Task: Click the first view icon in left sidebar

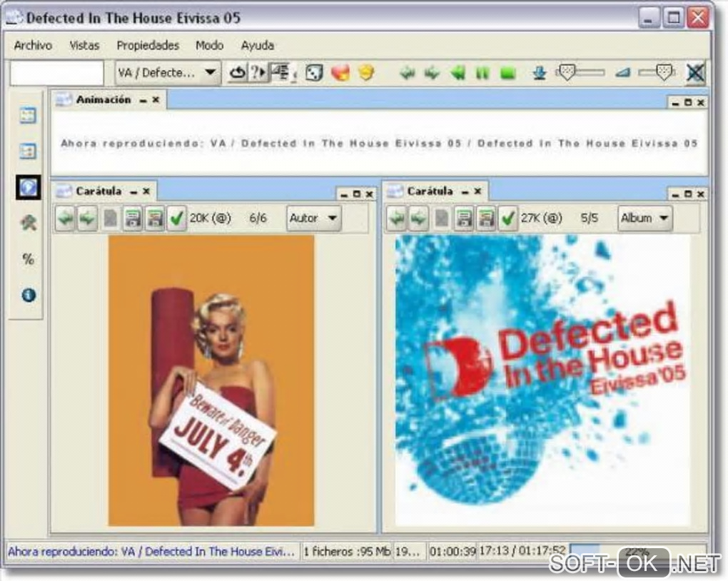Action: [28, 115]
